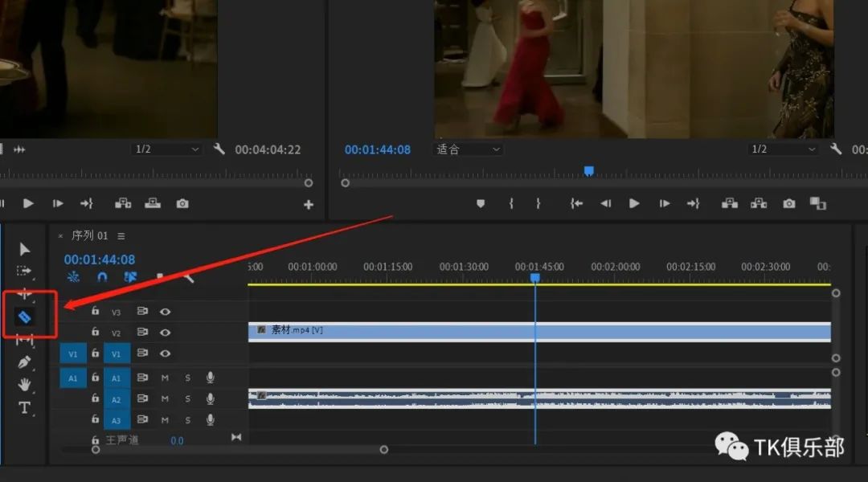This screenshot has height=482, width=868.
Task: Click Add Marker in Program monitor
Action: (x=481, y=204)
